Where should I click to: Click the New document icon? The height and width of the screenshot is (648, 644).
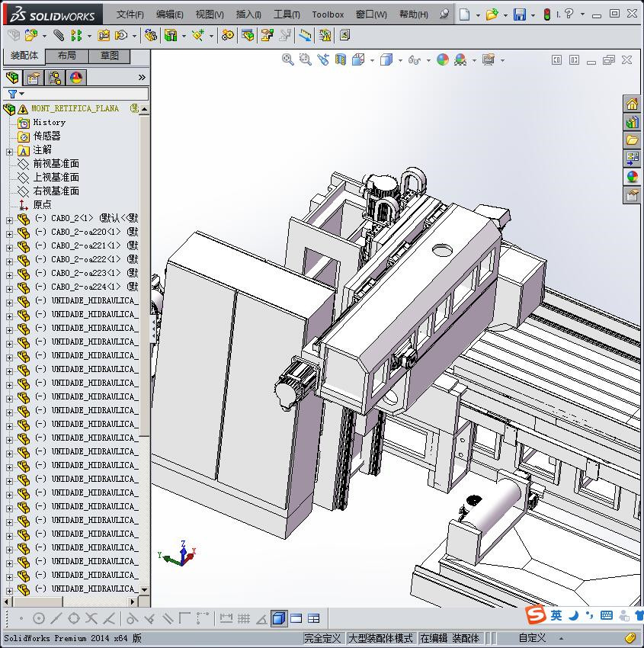coord(464,14)
